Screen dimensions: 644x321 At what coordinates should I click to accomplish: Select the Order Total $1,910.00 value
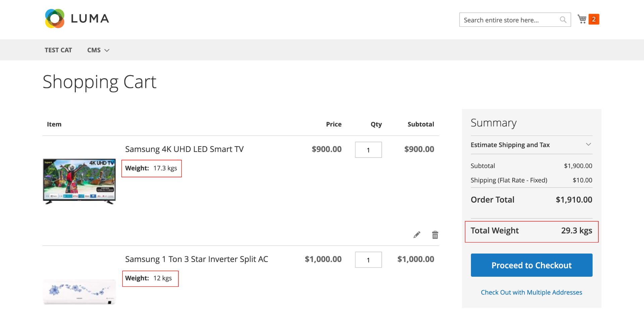point(574,200)
